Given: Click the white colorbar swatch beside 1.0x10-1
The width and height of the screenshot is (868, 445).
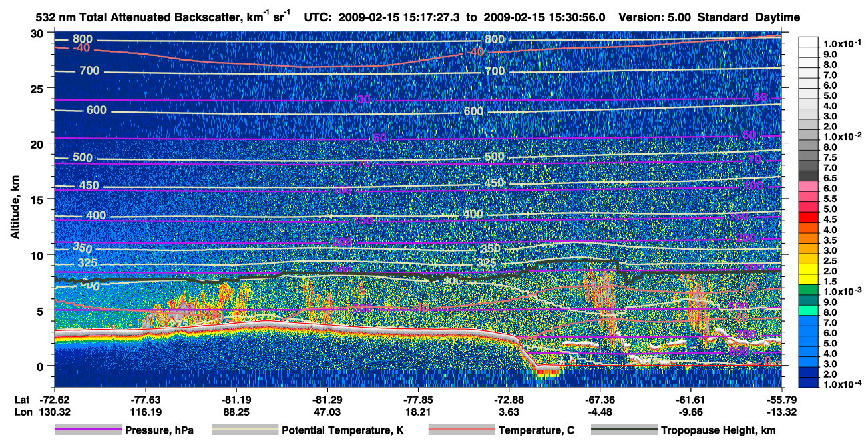Looking at the screenshot, I should point(809,42).
